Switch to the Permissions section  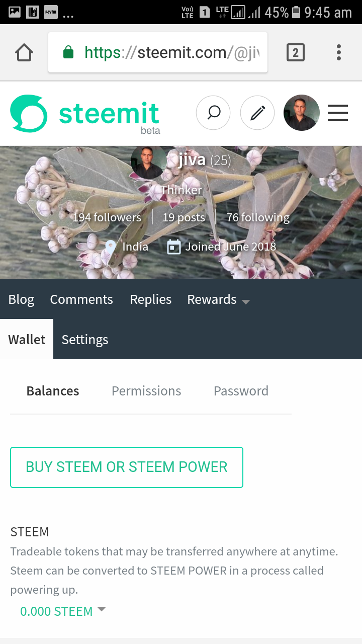[146, 391]
